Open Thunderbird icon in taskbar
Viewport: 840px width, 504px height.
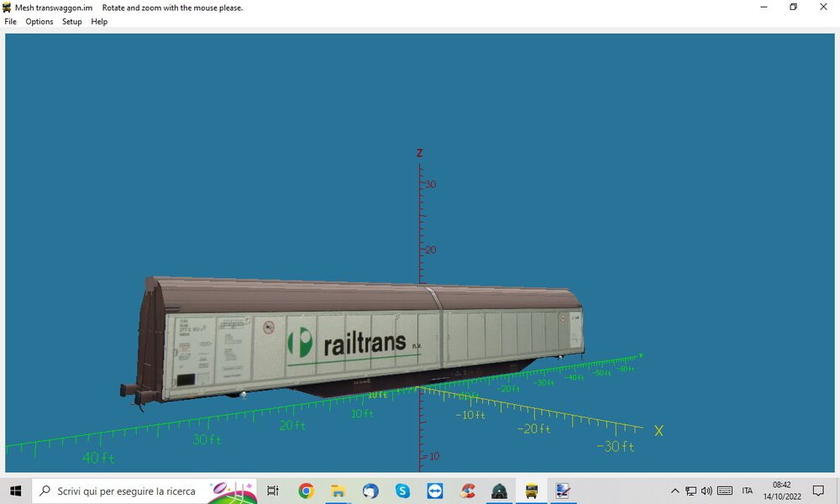(370, 491)
